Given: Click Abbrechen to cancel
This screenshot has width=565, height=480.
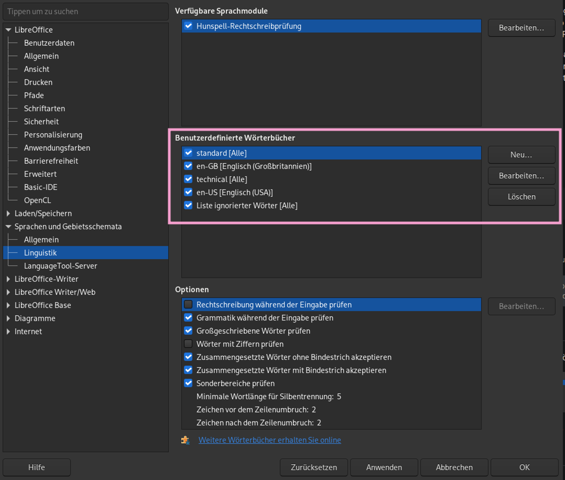Looking at the screenshot, I should [454, 467].
